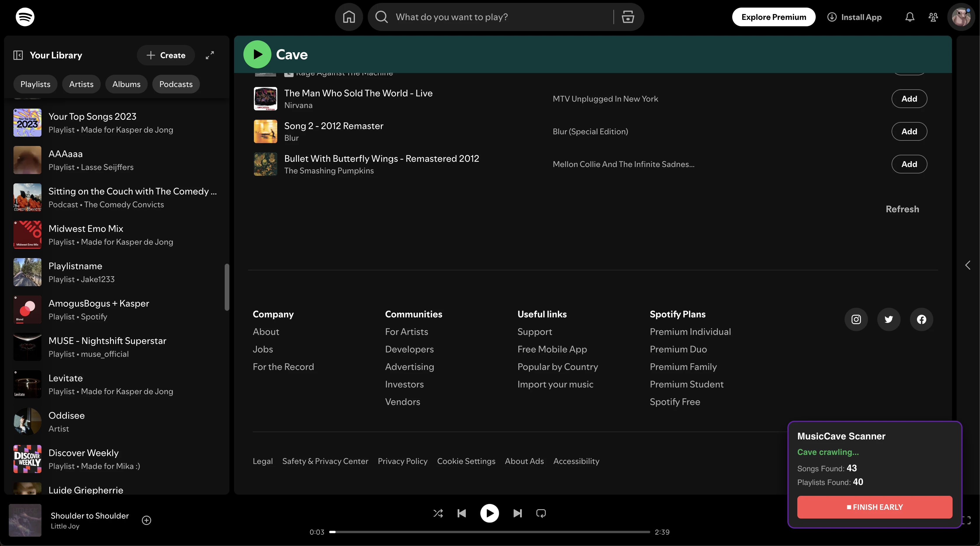This screenshot has height=546, width=980.
Task: Open full screen view icon
Action: [967, 520]
